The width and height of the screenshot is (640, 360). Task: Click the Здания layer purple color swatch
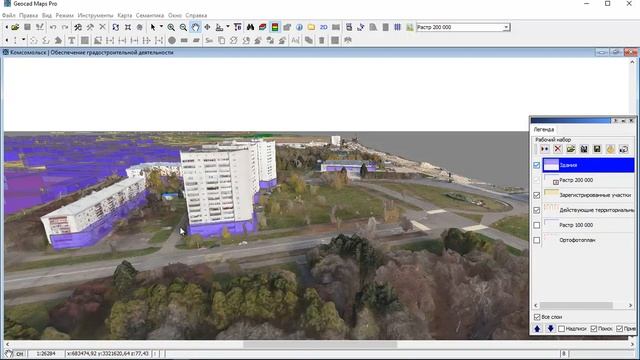click(551, 165)
